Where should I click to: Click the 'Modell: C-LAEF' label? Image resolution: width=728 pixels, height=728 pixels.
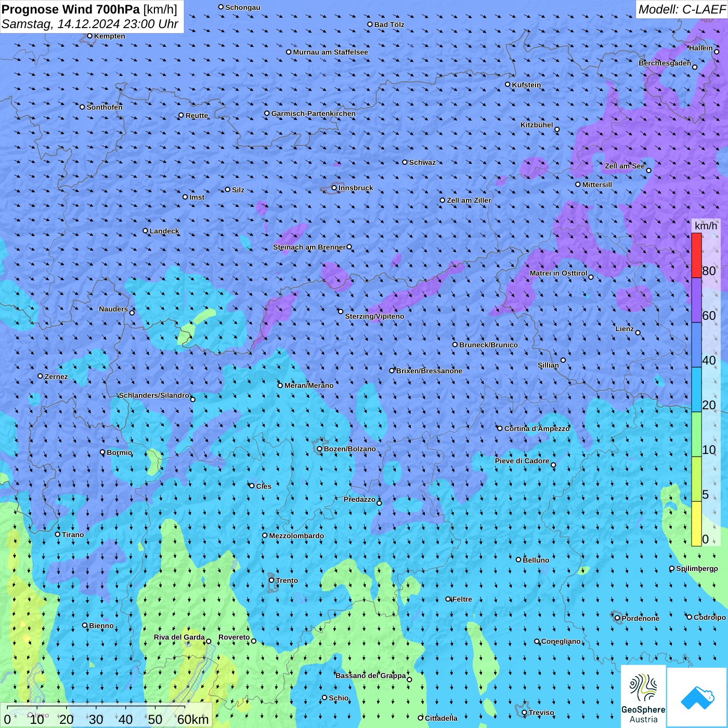pos(682,9)
